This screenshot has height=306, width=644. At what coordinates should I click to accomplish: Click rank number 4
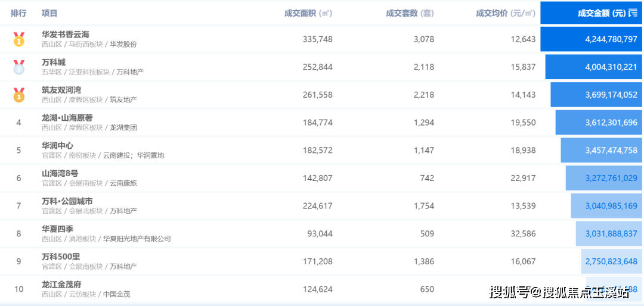coord(18,123)
